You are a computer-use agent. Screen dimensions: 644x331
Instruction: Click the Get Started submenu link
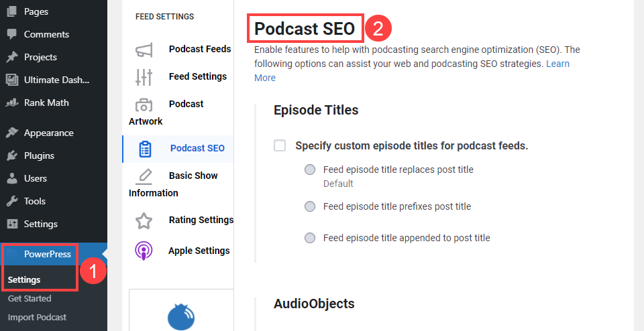(x=30, y=299)
